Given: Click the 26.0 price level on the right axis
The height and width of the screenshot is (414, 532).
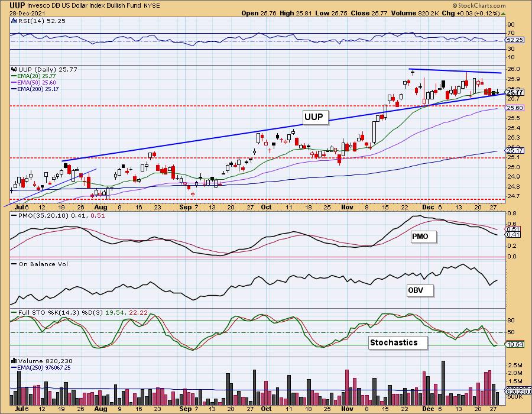Looking at the screenshot, I should coord(514,69).
